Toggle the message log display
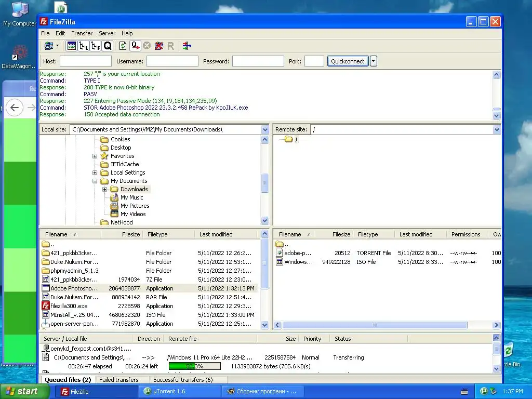Image resolution: width=532 pixels, height=399 pixels. click(72, 46)
